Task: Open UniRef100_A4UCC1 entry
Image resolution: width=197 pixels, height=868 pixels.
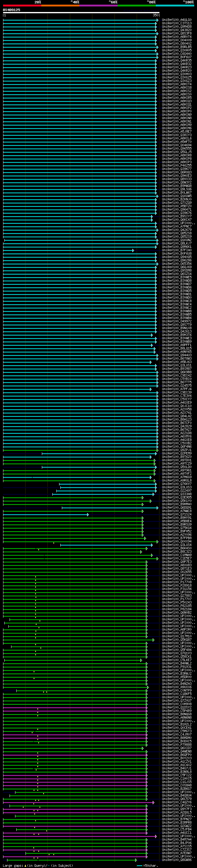Action: tap(177, 833)
